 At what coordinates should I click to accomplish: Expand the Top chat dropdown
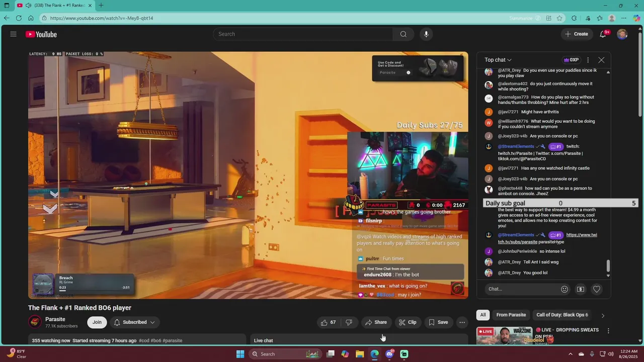(x=498, y=60)
